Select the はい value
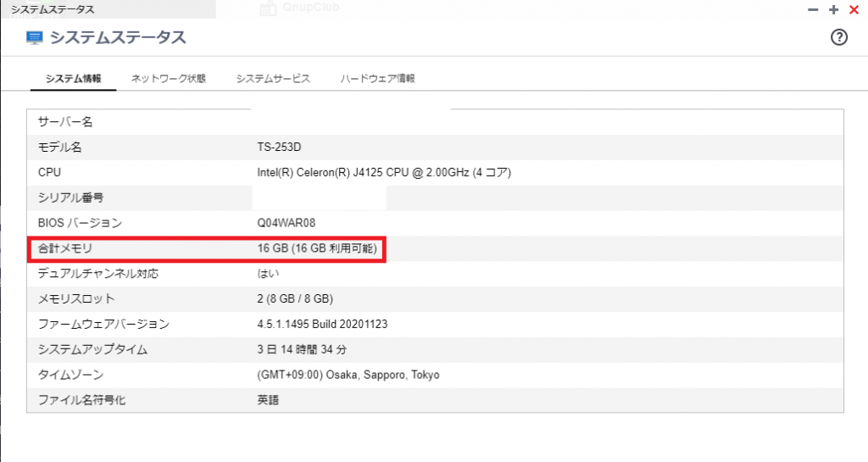The width and height of the screenshot is (868, 462). coord(268,273)
